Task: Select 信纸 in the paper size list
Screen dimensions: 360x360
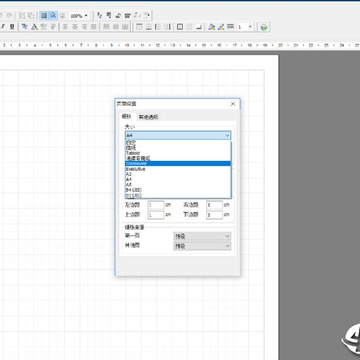Action: click(178, 148)
